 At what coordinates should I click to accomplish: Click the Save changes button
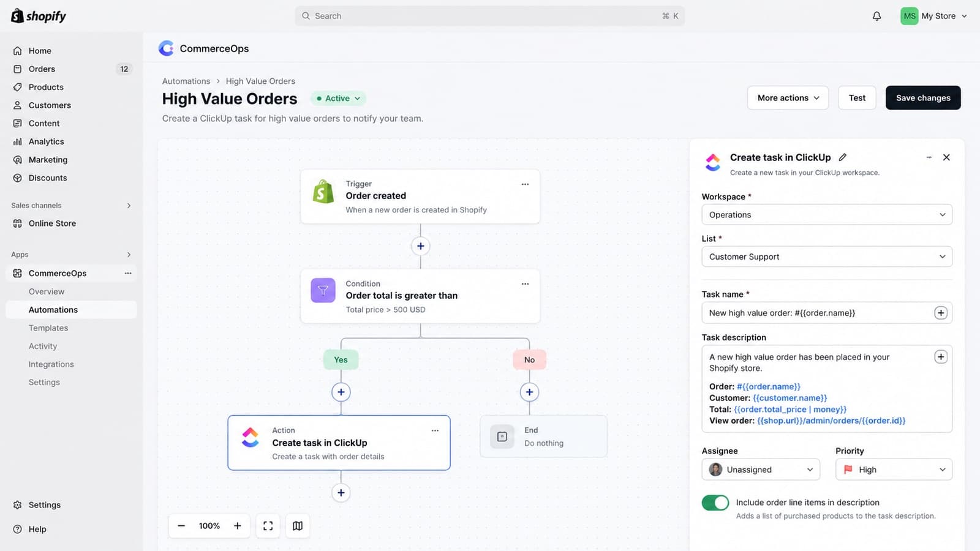[923, 98]
